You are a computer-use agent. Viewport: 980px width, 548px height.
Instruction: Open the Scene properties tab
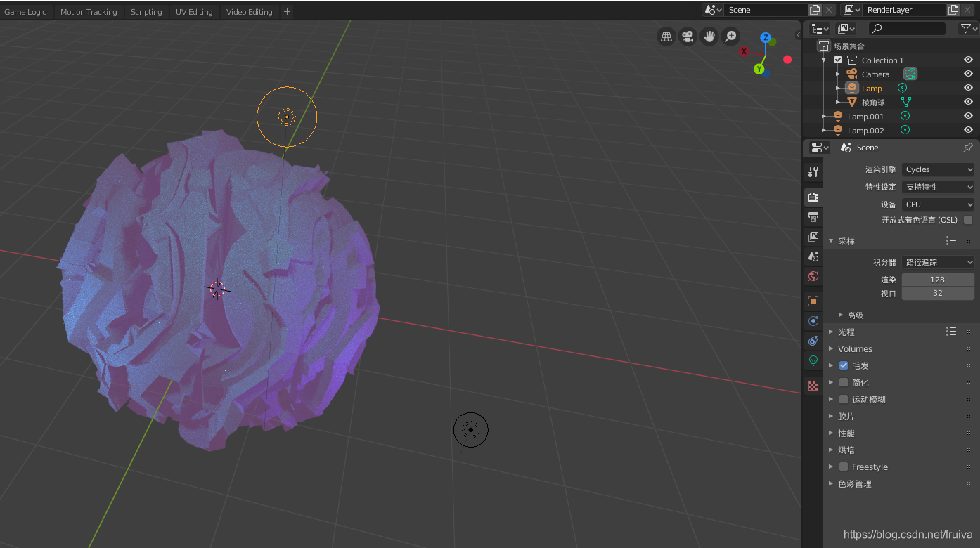pyautogui.click(x=813, y=256)
